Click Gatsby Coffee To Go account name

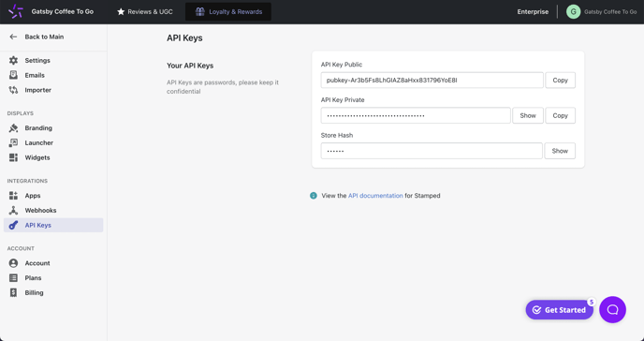click(x=610, y=11)
